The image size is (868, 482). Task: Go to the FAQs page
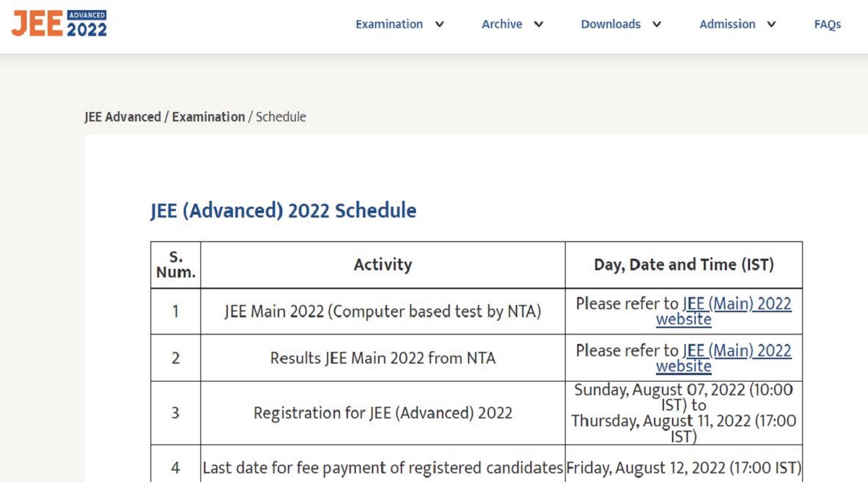tap(827, 25)
